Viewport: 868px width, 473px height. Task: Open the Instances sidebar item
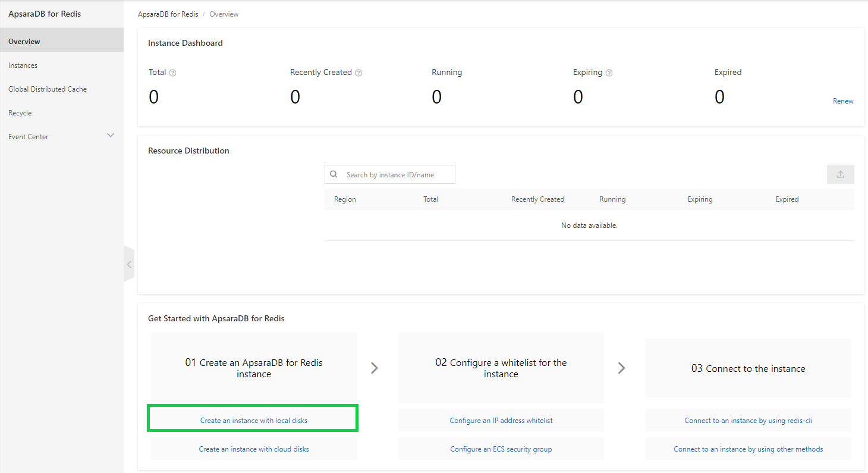pyautogui.click(x=62, y=65)
